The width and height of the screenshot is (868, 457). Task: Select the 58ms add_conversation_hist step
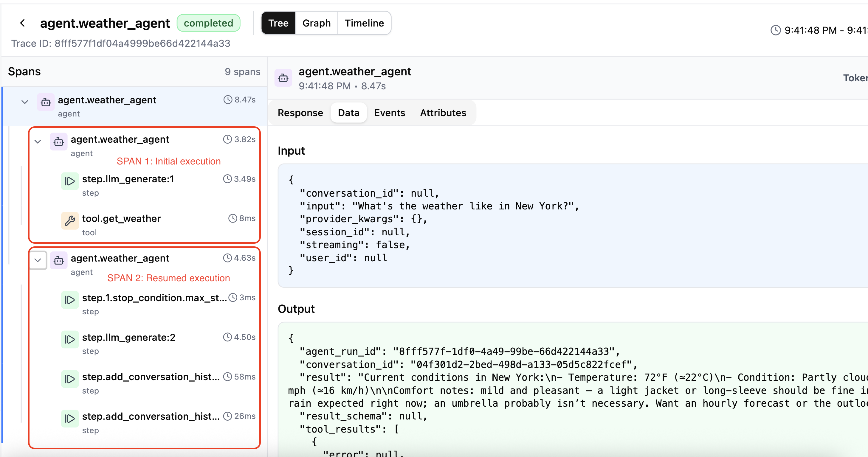tap(150, 377)
